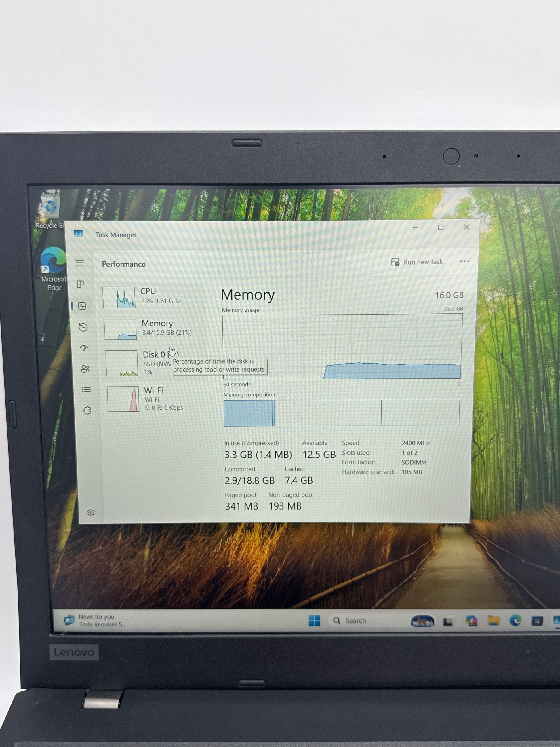This screenshot has height=747, width=560.
Task: Open the Processes page icon in sidebar
Action: point(80,284)
